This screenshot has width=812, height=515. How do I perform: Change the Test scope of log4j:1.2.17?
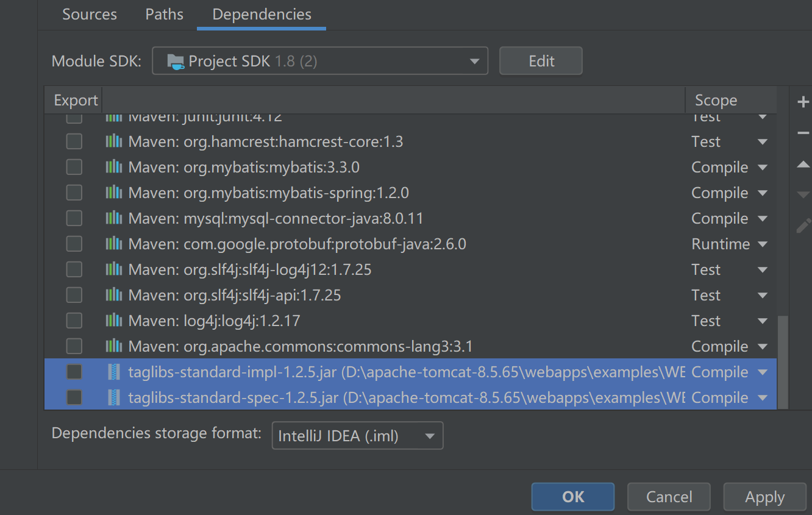(x=763, y=321)
